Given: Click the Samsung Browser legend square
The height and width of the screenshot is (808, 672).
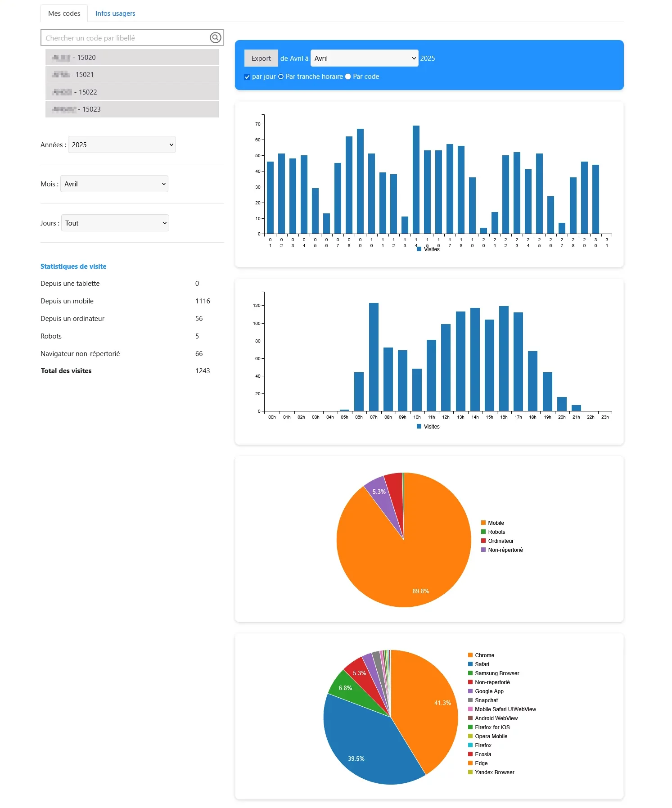Looking at the screenshot, I should 470,673.
